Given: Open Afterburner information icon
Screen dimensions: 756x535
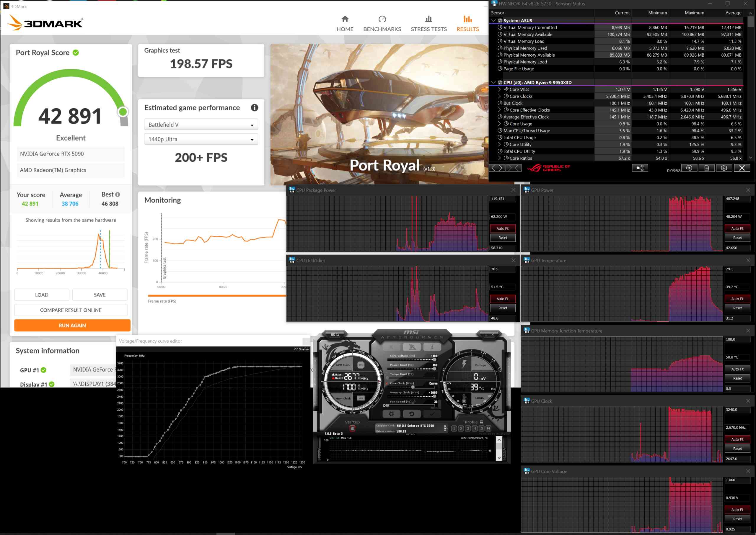Looking at the screenshot, I should pos(432,346).
